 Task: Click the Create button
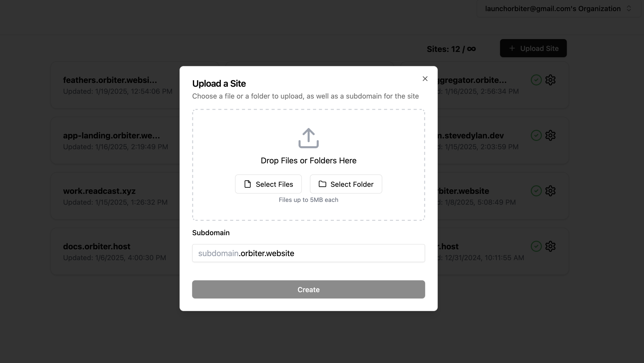308,289
